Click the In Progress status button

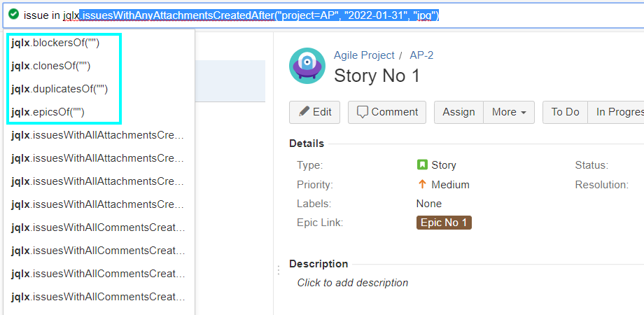click(616, 112)
